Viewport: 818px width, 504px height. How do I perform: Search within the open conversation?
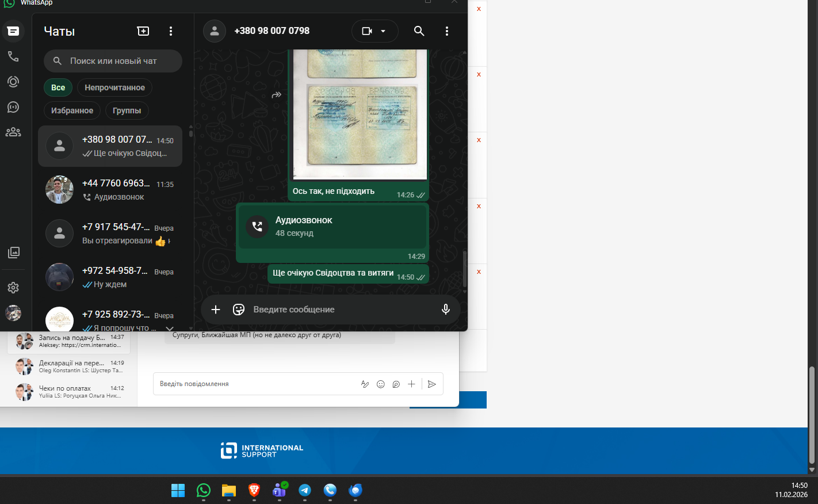[419, 31]
